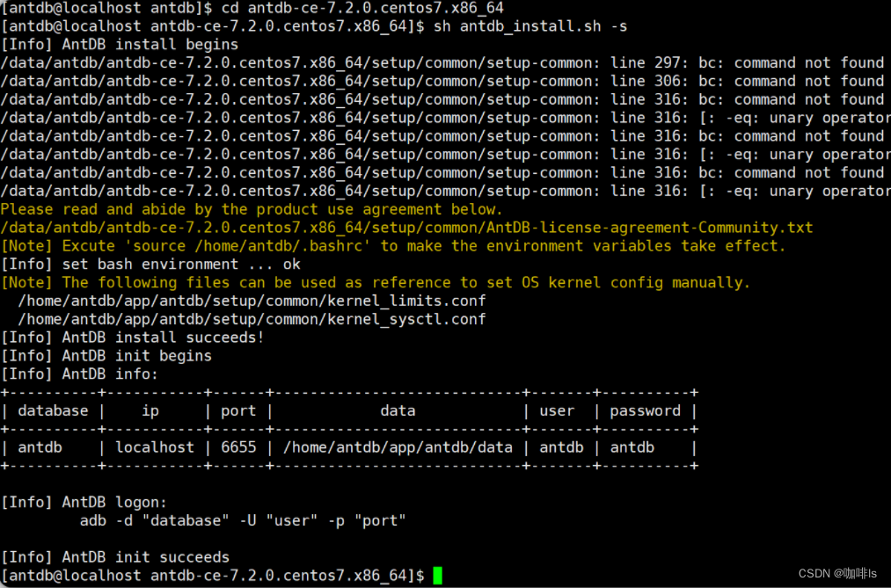Click the 'antdb' value in password column
Image resolution: width=891 pixels, height=588 pixels.
coord(632,447)
